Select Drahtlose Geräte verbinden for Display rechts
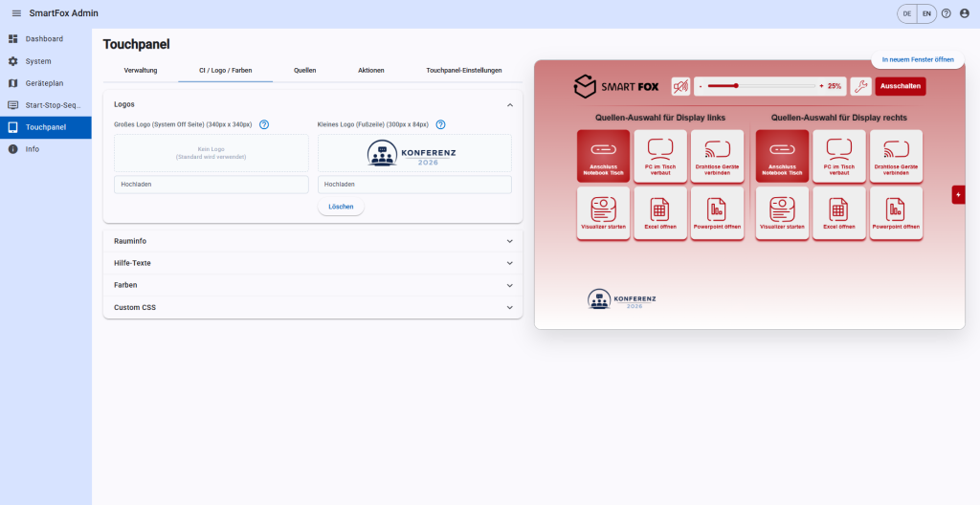The image size is (980, 505). (x=896, y=156)
